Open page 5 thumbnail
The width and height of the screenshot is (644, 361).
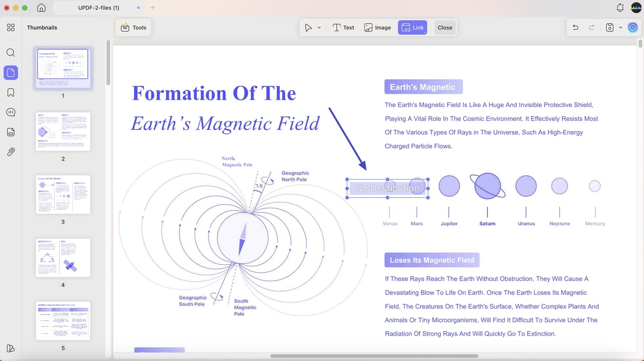pos(63,320)
